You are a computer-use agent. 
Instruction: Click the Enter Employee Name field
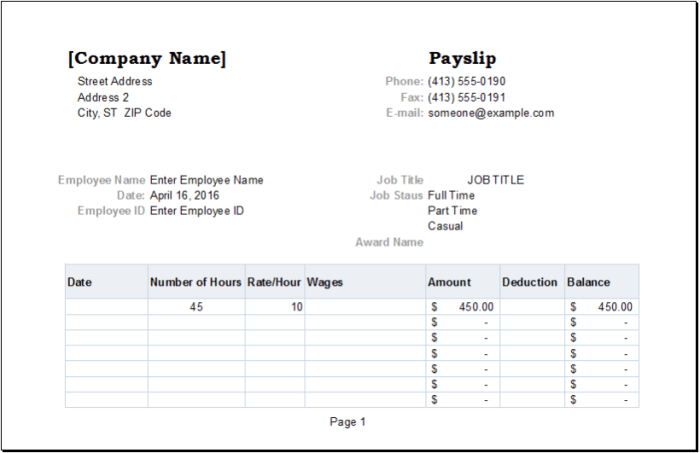coord(206,180)
